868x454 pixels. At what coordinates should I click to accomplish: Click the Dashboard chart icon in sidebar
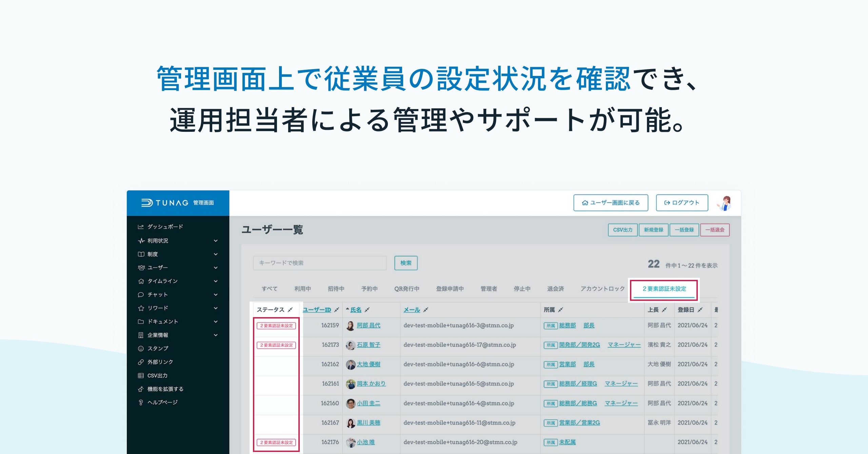pos(141,227)
